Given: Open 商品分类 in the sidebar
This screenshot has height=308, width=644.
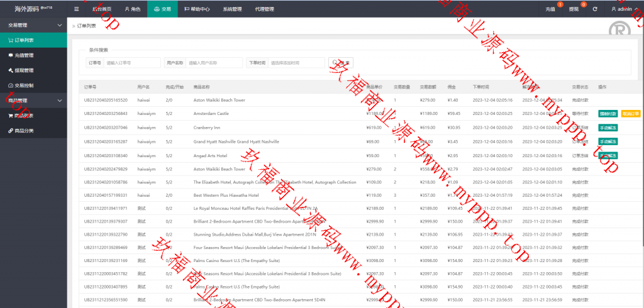Looking at the screenshot, I should click(x=24, y=131).
